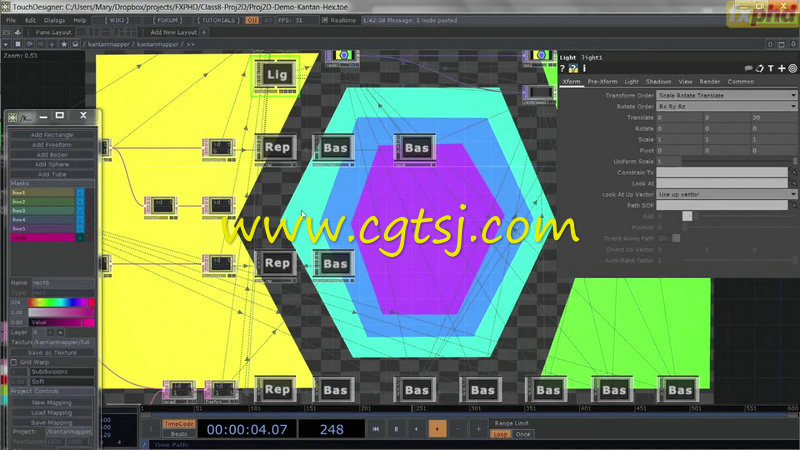800x450 pixels.
Task: Adjust the Value color slider
Action: point(61,322)
